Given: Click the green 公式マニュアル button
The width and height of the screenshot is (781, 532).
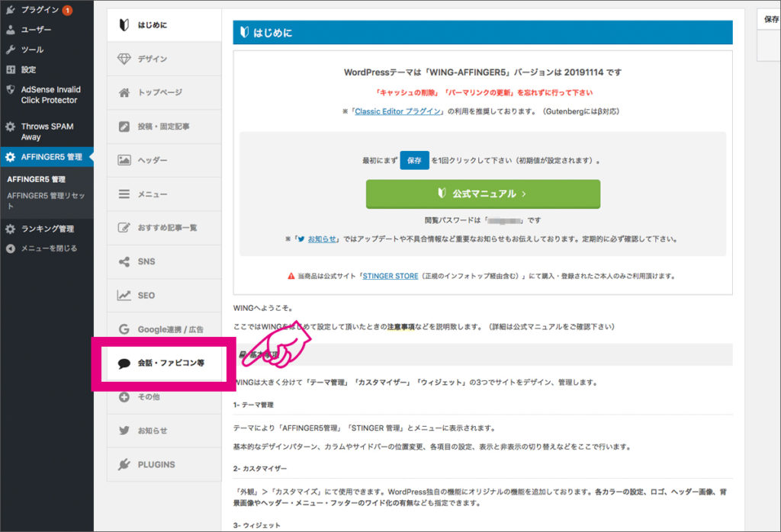Looking at the screenshot, I should [482, 194].
